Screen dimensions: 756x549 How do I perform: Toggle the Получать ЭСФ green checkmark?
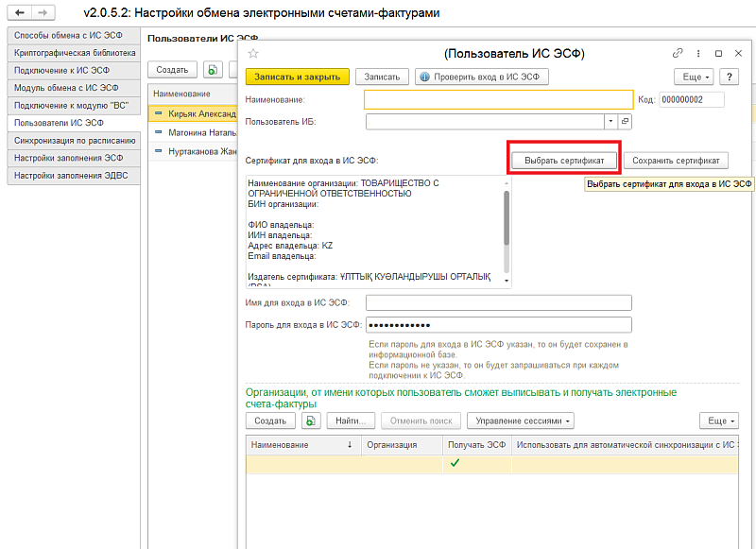pyautogui.click(x=455, y=463)
